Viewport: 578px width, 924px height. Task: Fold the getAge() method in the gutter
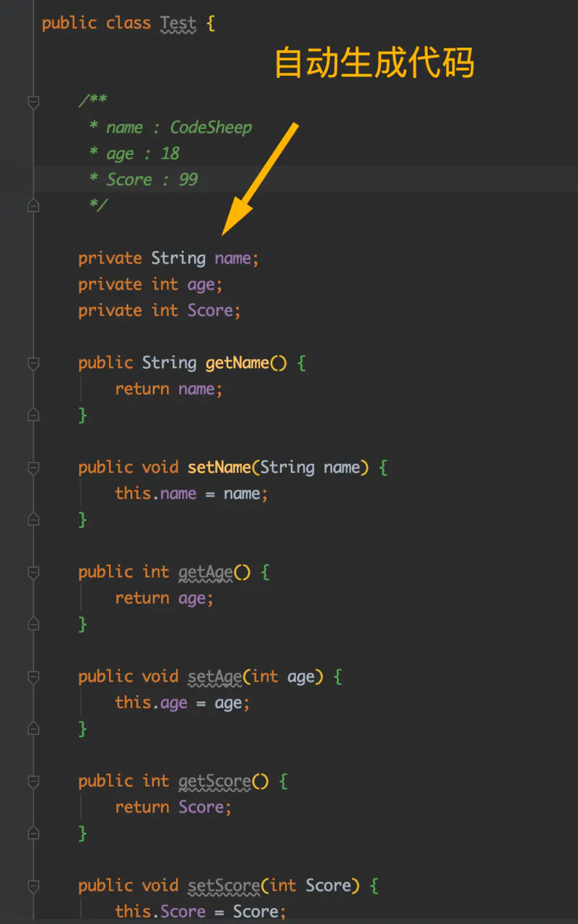click(33, 572)
